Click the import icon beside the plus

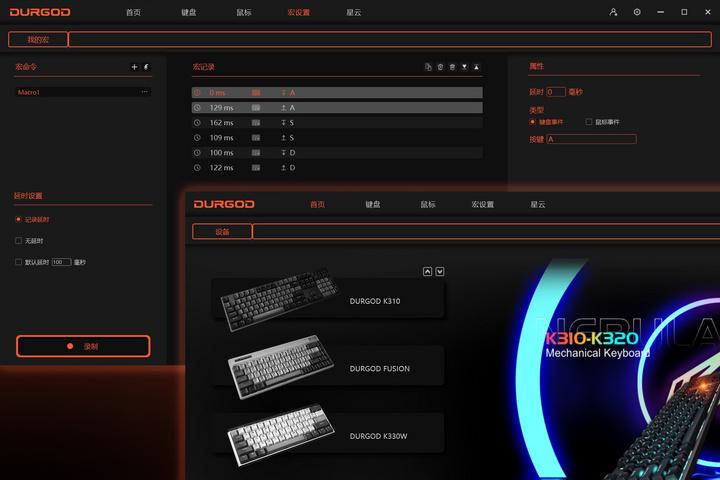146,67
